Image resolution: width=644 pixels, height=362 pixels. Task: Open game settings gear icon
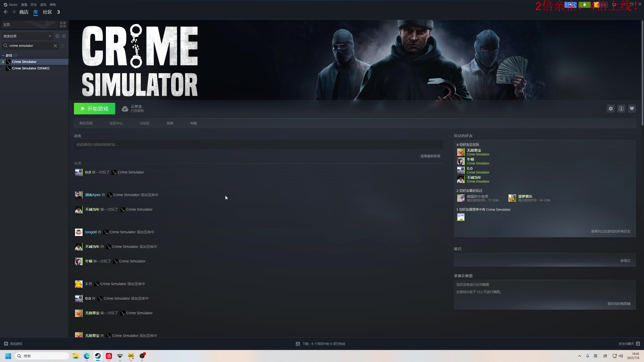(611, 109)
